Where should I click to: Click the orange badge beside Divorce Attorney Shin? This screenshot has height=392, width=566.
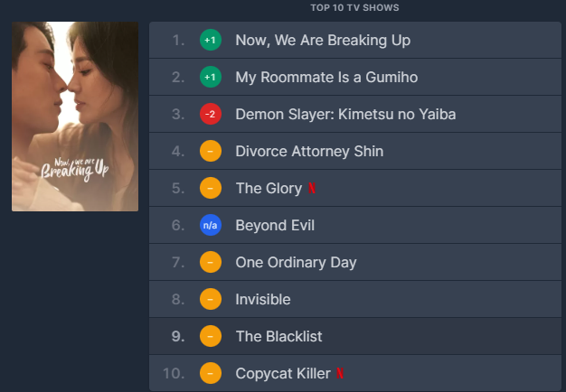coord(210,152)
